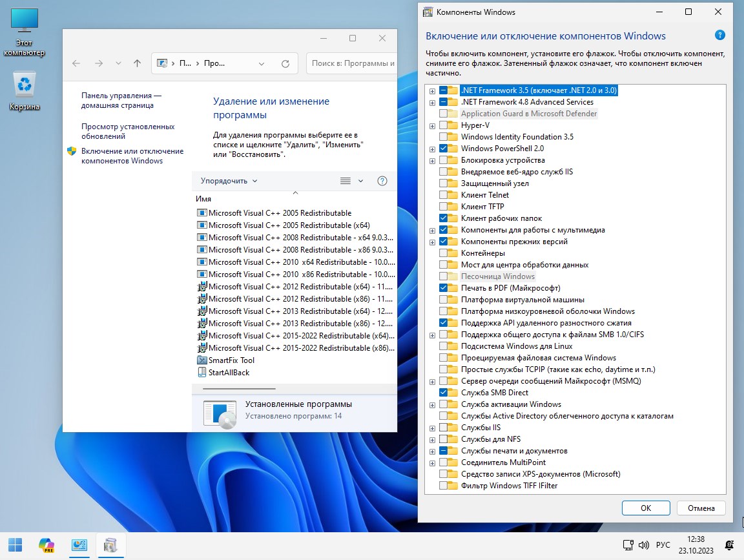Viewport: 744px width, 560px height.
Task: Expand Hyper-V tree node
Action: coord(432,126)
